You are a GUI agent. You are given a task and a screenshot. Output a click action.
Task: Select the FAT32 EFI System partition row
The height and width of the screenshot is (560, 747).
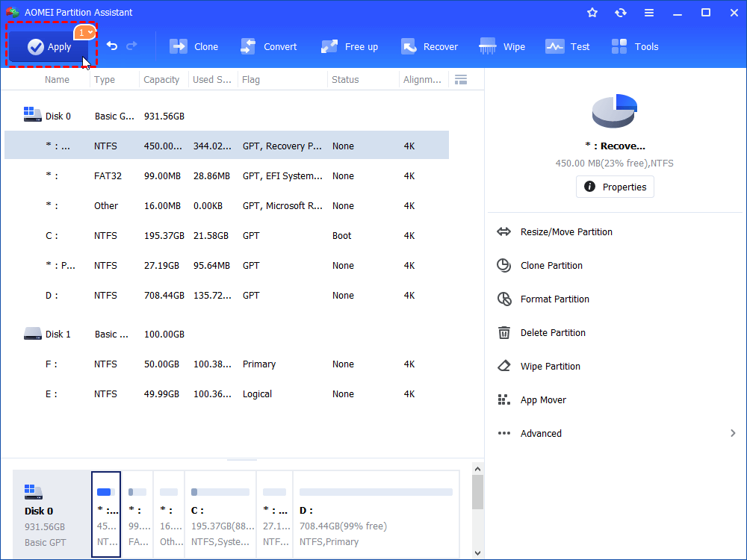[x=227, y=175]
